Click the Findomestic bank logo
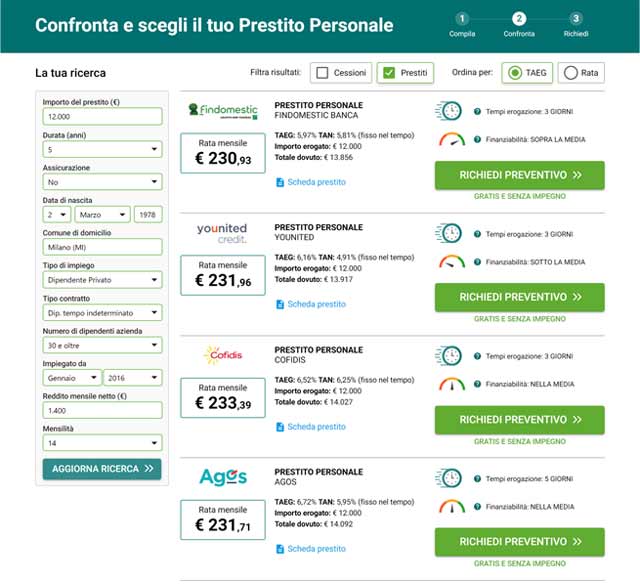The width and height of the screenshot is (640, 588). pyautogui.click(x=223, y=110)
